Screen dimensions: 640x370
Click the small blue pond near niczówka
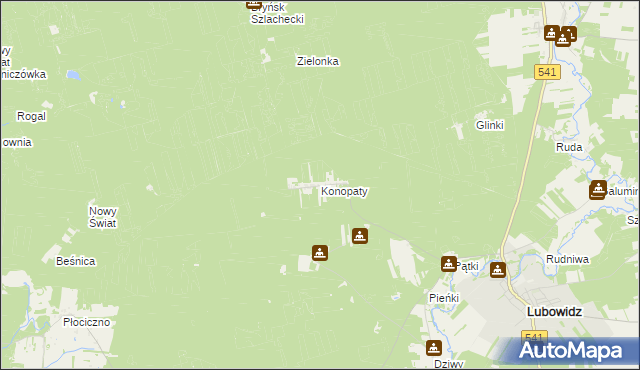(73, 75)
